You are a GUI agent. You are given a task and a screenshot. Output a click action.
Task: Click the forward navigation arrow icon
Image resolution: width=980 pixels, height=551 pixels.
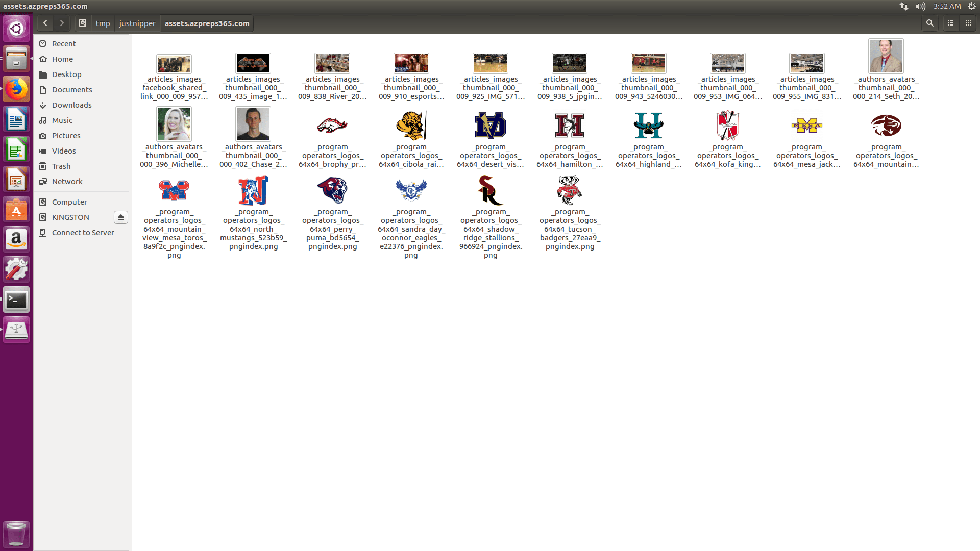61,23
